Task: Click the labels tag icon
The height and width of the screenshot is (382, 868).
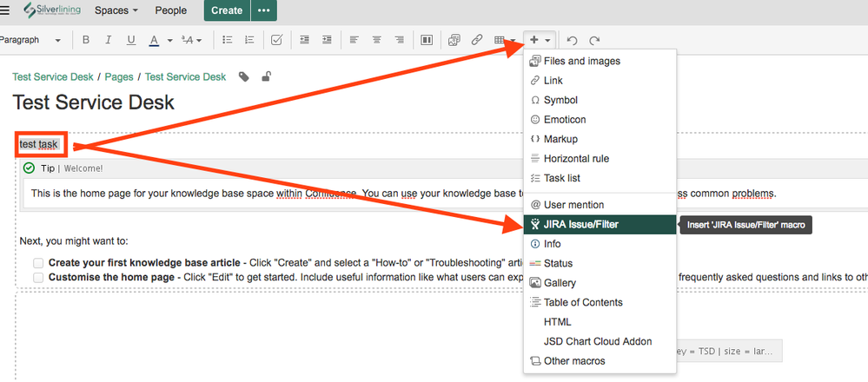Action: [243, 77]
